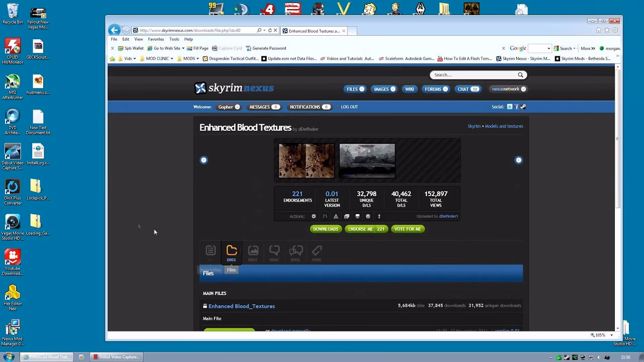The height and width of the screenshot is (362, 644).
Task: Expand the Vids favorites folder
Action: (x=127, y=58)
